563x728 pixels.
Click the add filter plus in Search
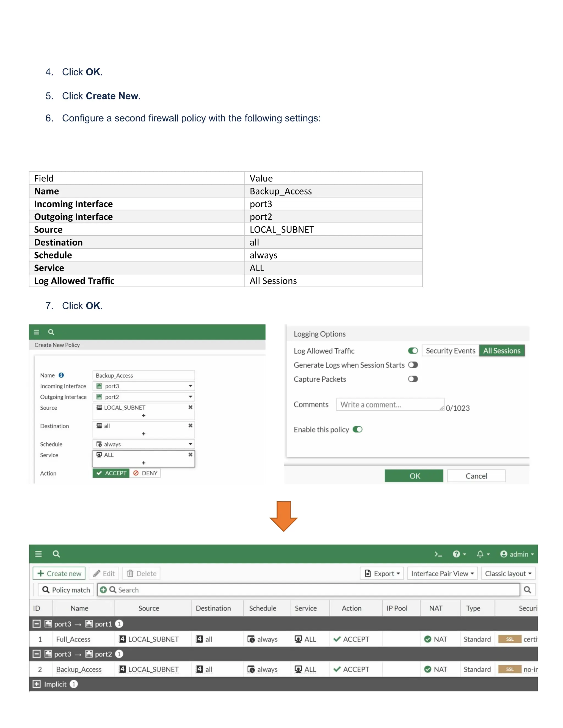point(103,590)
